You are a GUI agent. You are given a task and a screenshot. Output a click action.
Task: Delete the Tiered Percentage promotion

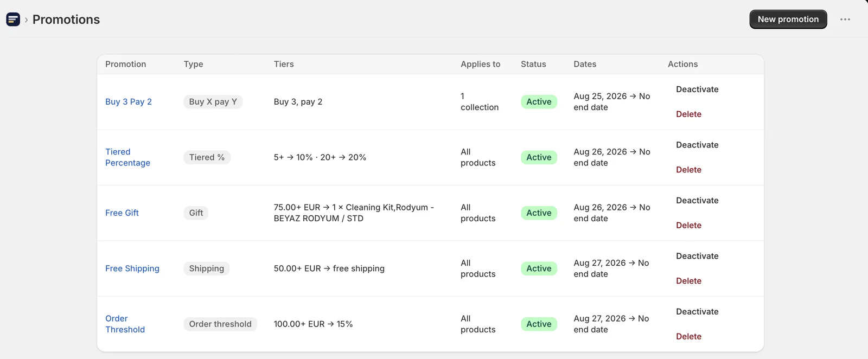point(688,170)
